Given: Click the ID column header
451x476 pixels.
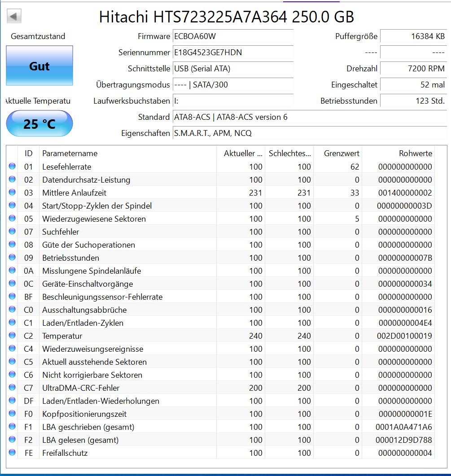Looking at the screenshot, I should pos(29,153).
